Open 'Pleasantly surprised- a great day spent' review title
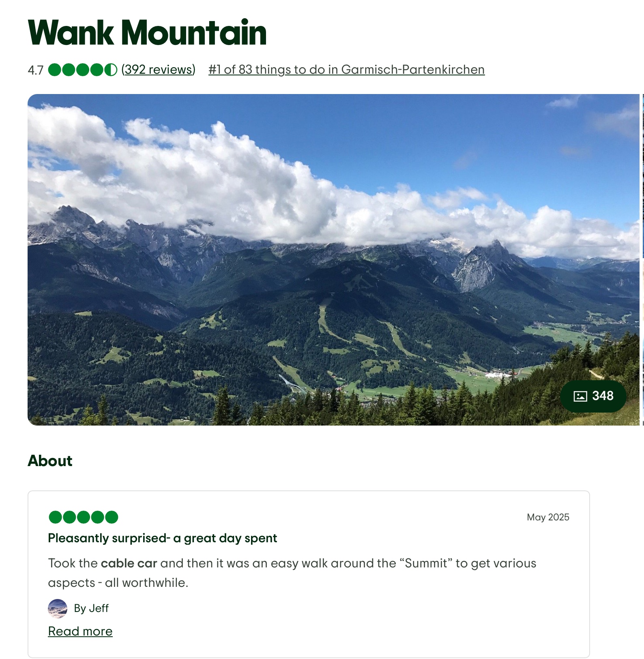Viewport: 644px width, 659px height. 162,538
